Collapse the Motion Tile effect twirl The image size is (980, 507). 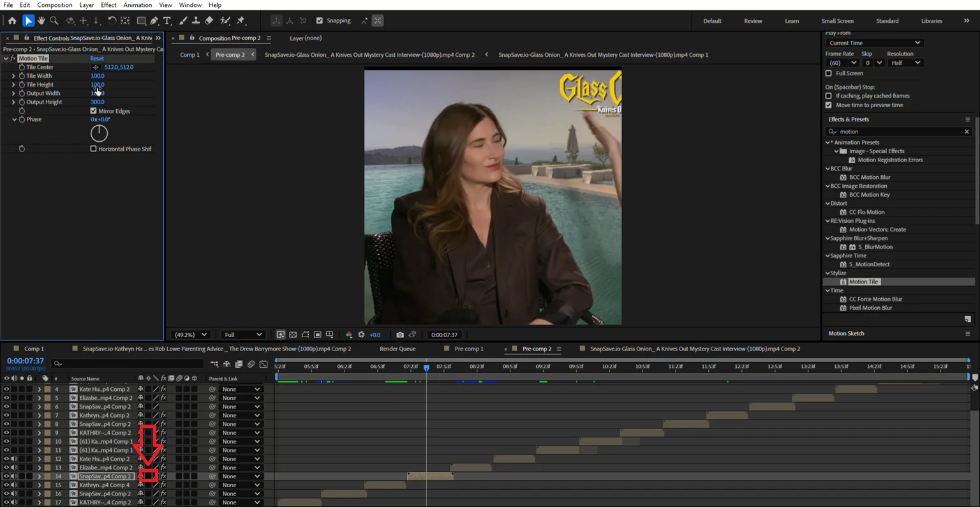tap(6, 58)
